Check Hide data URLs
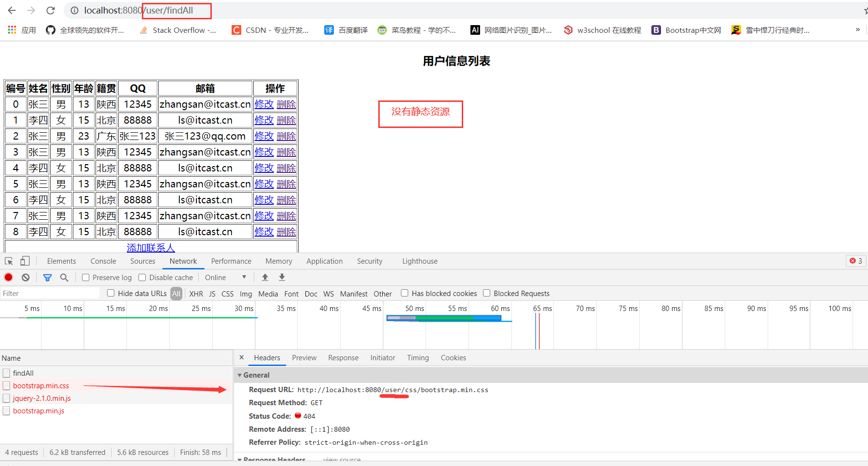The width and height of the screenshot is (868, 466). click(110, 293)
